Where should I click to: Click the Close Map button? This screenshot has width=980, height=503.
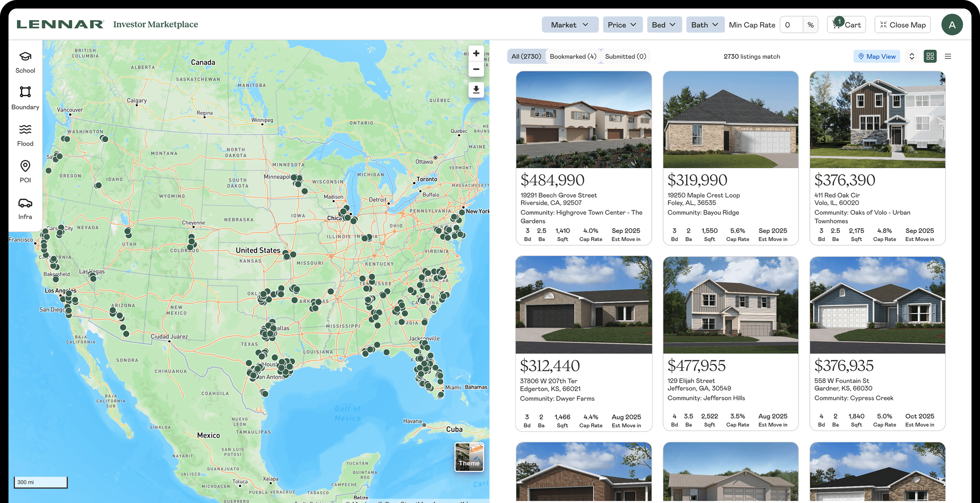coord(902,25)
